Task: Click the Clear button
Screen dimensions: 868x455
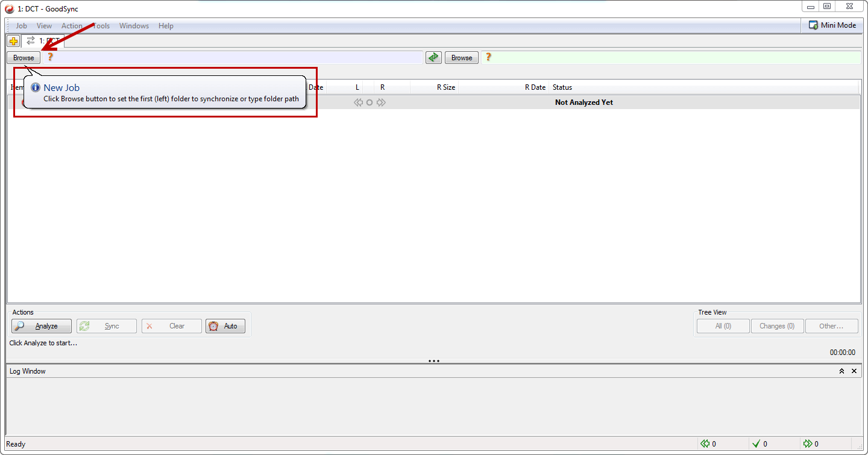Action: point(172,326)
